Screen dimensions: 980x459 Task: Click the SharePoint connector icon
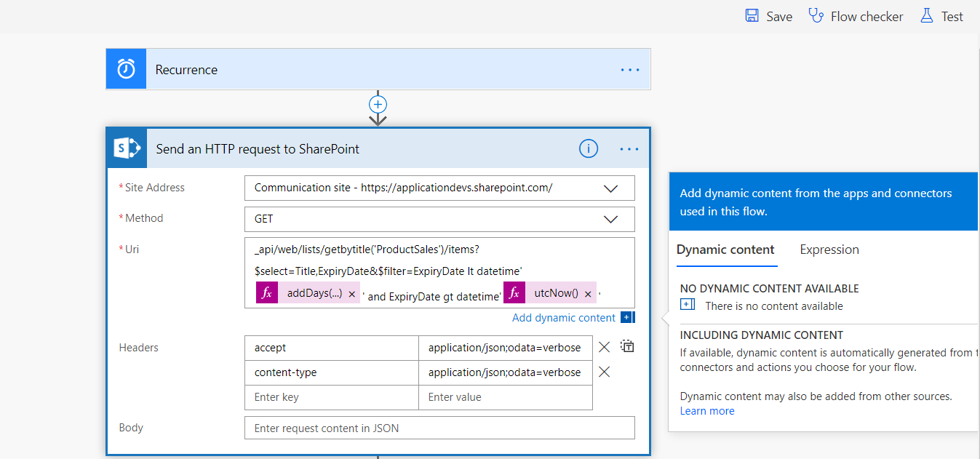pos(127,149)
